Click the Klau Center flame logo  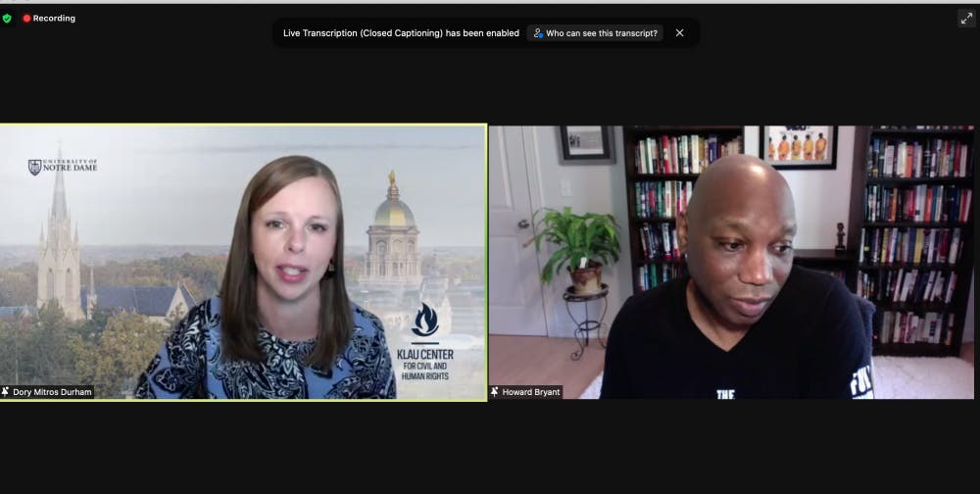pos(424,321)
